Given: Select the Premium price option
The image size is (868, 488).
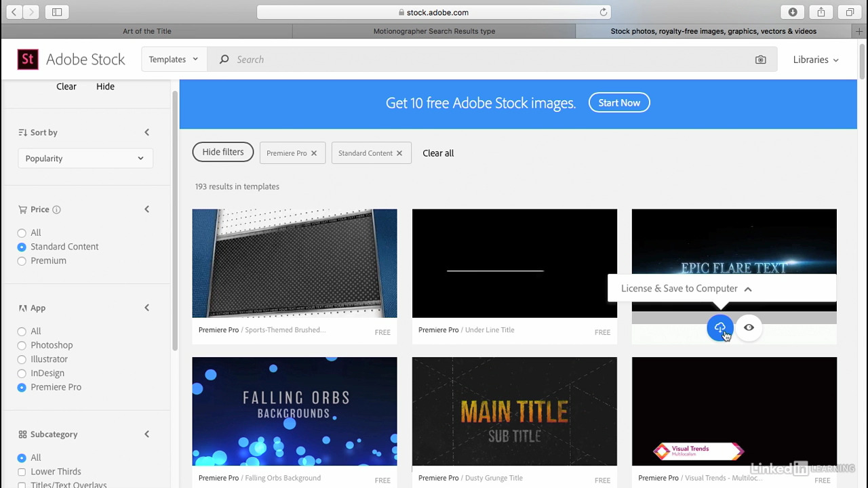Looking at the screenshot, I should pyautogui.click(x=22, y=261).
